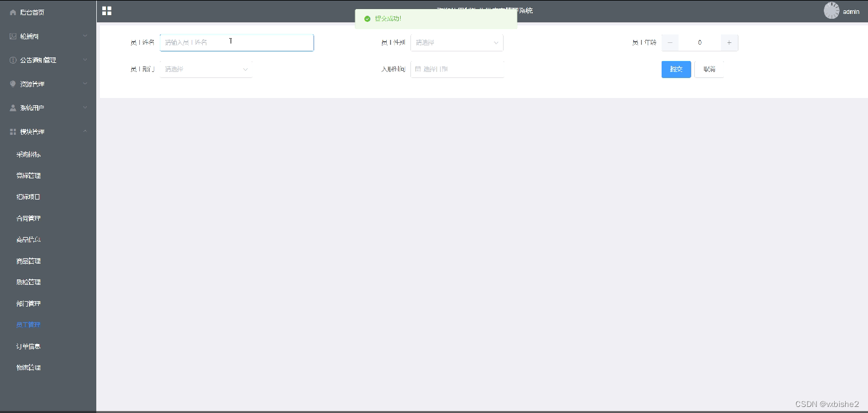
Task: Open 采购招标 in the sidebar
Action: pyautogui.click(x=28, y=154)
